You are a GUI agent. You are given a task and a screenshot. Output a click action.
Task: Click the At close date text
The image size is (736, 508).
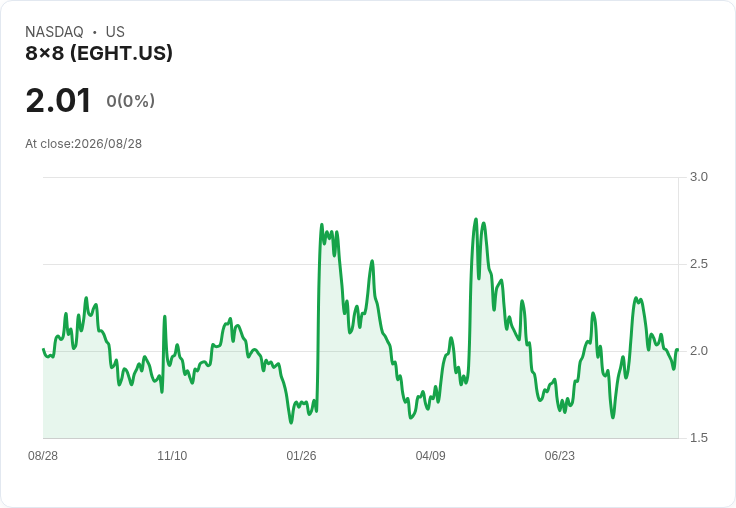point(84,144)
